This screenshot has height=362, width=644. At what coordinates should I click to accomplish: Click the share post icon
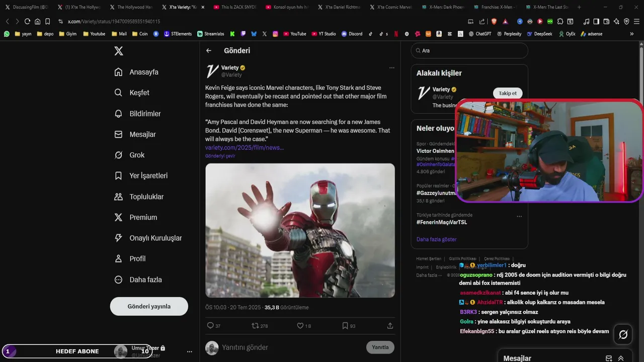[x=390, y=326]
